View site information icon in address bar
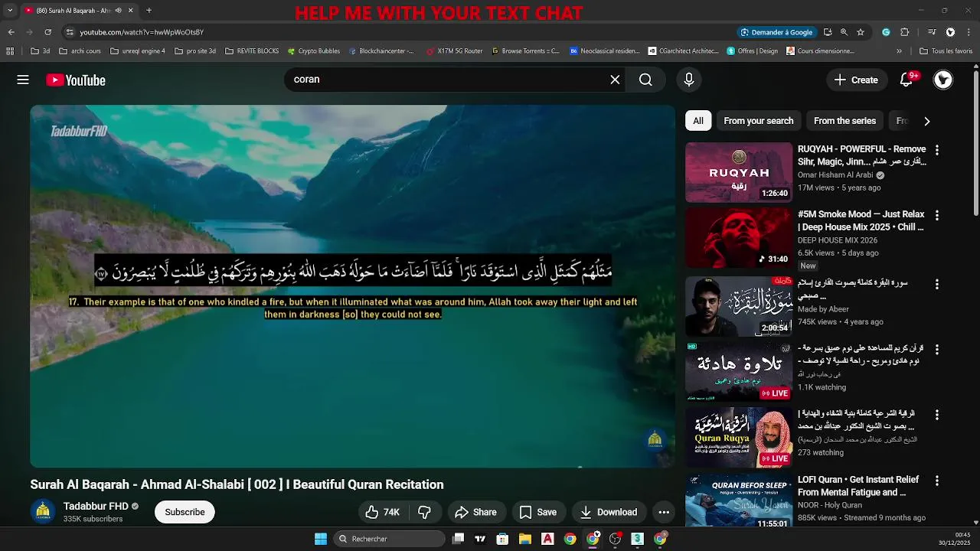 tap(70, 32)
